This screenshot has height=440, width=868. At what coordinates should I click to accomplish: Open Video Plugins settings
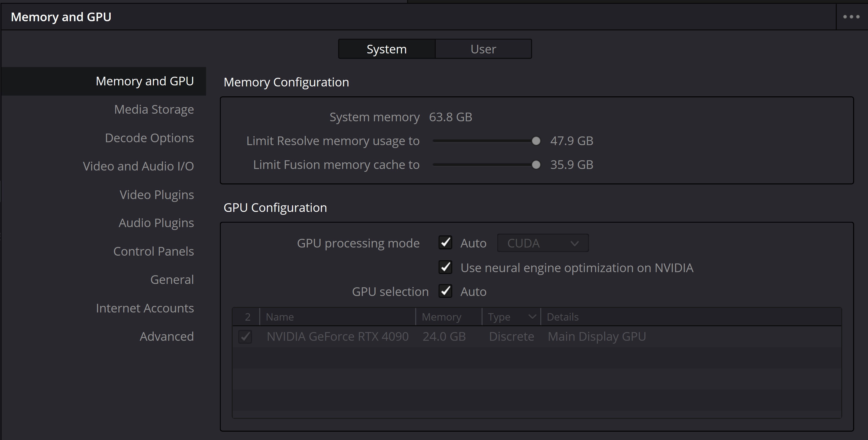157,195
